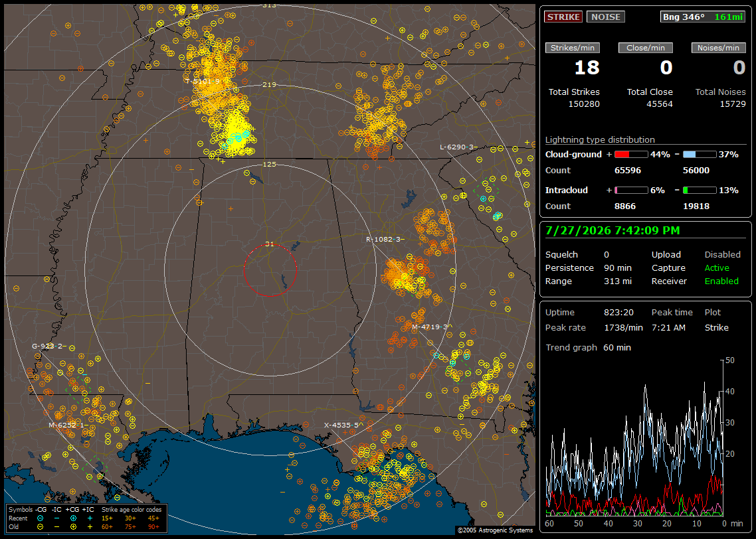Click the Lightning type distribution heading
Viewport: 756px width, 539px height.
(x=600, y=139)
